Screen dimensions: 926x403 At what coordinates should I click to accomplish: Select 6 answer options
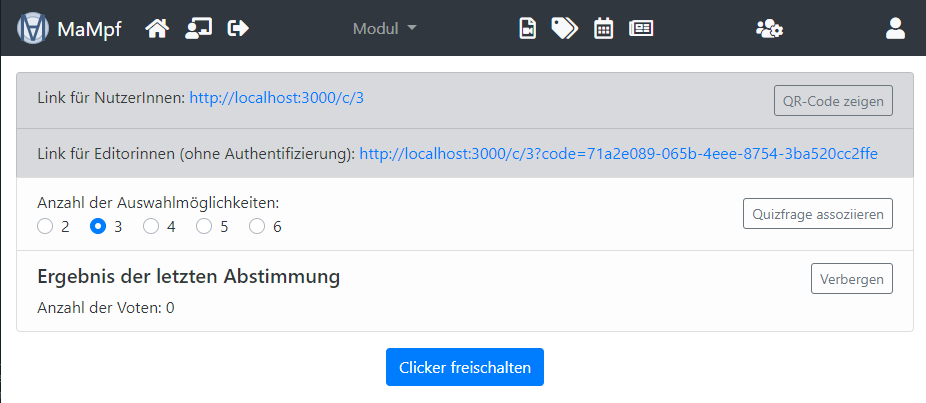[x=257, y=227]
